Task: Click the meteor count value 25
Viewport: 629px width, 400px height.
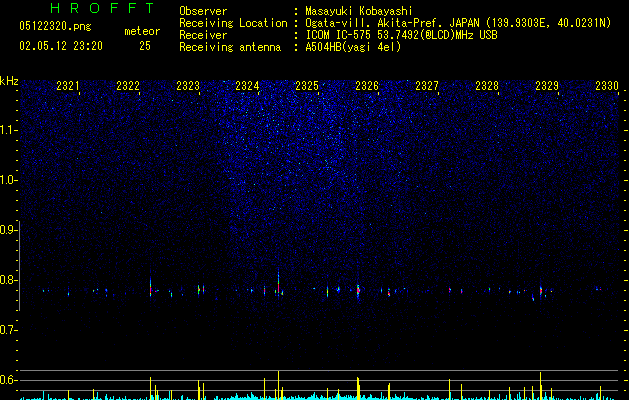Action: pyautogui.click(x=145, y=46)
